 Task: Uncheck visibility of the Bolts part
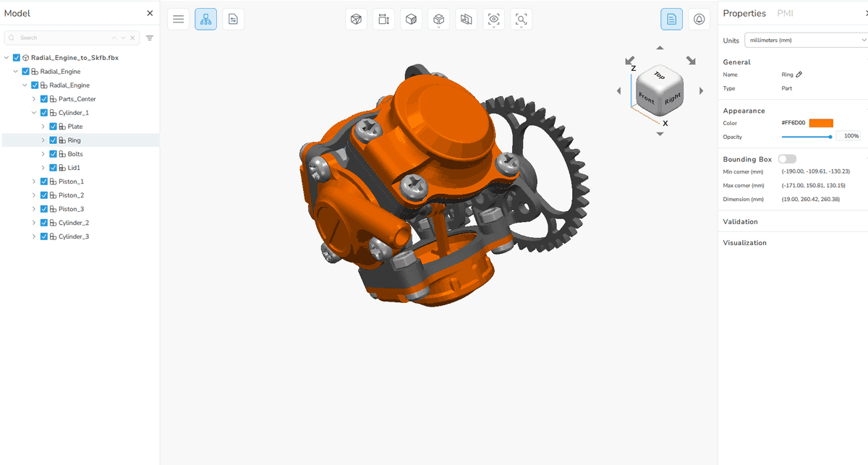click(x=53, y=153)
